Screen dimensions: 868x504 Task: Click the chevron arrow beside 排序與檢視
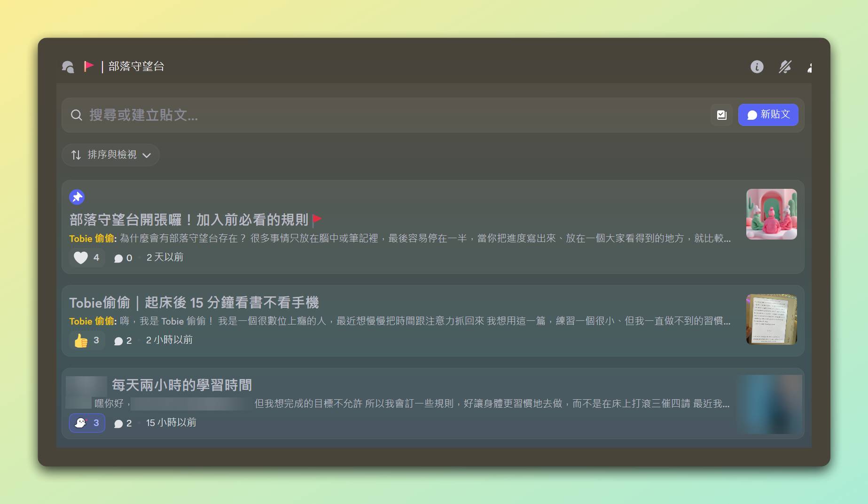click(147, 155)
